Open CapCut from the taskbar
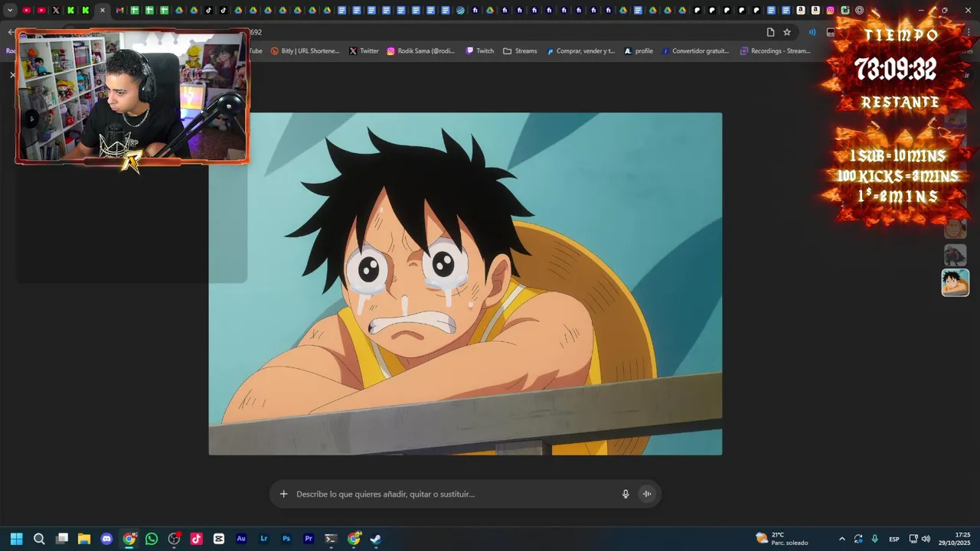The height and width of the screenshot is (551, 980). tap(219, 539)
